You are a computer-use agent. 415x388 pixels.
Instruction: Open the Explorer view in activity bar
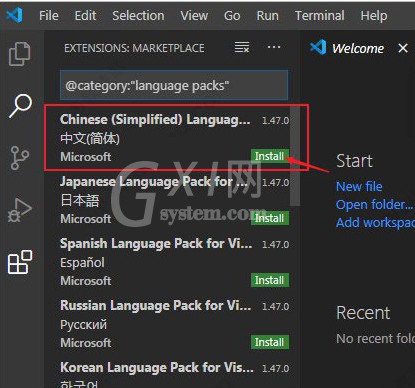20,54
